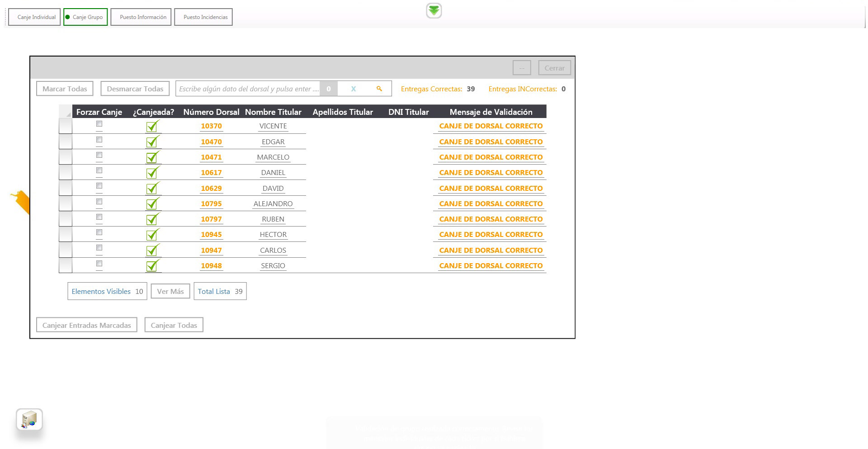Open dorsal number 10947 link
Viewport: 868px width, 449px height.
pos(211,250)
